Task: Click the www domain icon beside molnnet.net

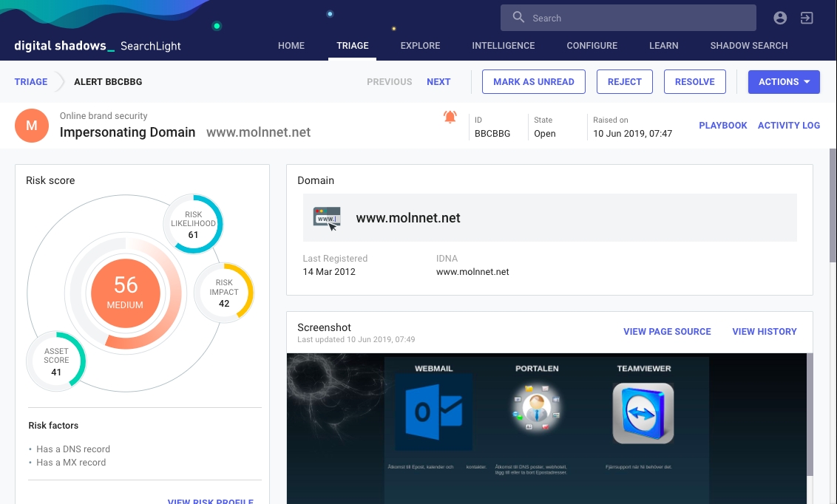Action: [325, 217]
